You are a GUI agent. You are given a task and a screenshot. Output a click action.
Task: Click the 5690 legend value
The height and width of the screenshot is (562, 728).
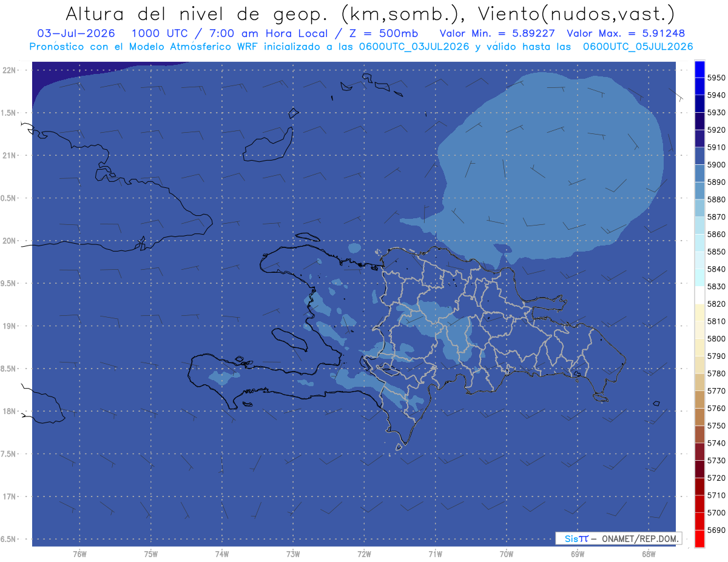pyautogui.click(x=716, y=530)
